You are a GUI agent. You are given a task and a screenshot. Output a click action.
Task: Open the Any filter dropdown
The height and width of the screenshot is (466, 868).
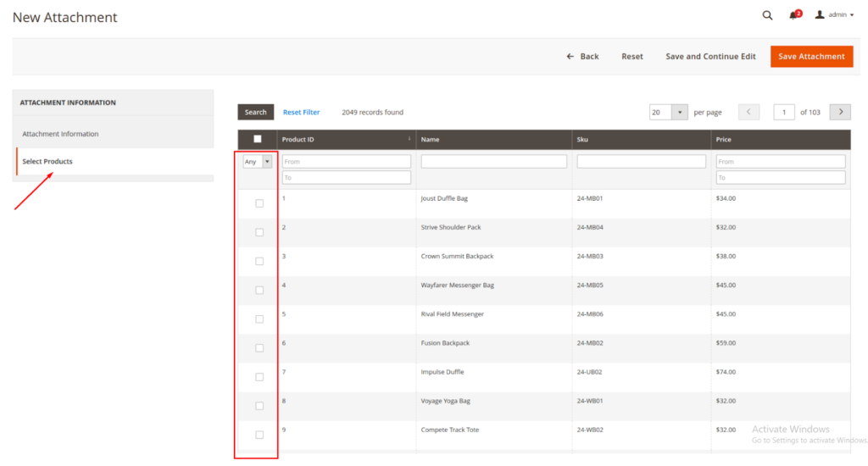[x=258, y=162]
